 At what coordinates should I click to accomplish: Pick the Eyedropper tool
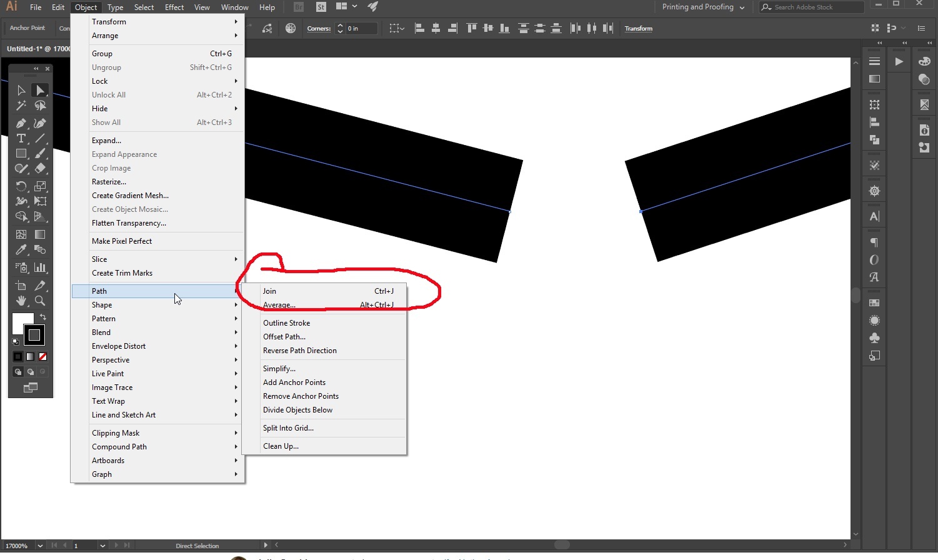click(21, 249)
